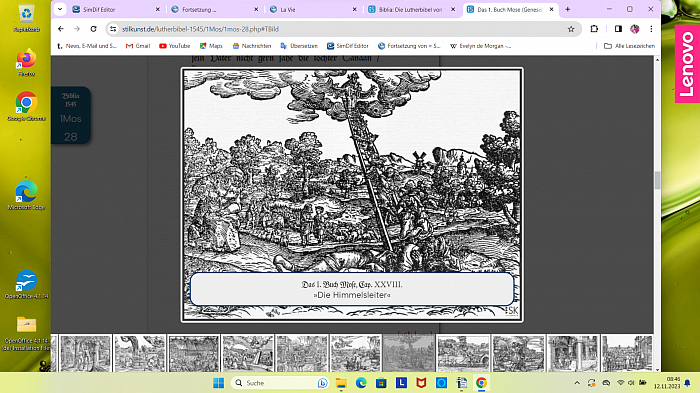Viewport: 700px width, 393px height.
Task: Open the Extensions puzzle icon
Action: pyautogui.click(x=594, y=29)
